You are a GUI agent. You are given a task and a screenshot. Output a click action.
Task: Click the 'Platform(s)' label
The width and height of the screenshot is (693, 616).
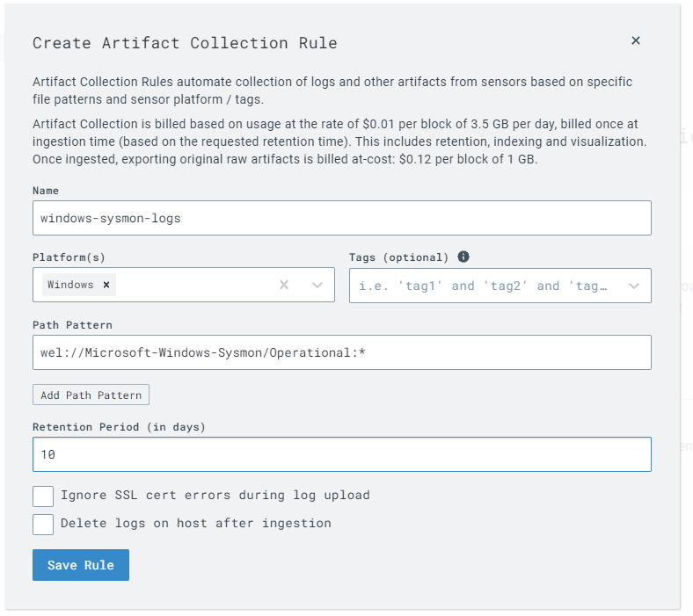point(69,257)
